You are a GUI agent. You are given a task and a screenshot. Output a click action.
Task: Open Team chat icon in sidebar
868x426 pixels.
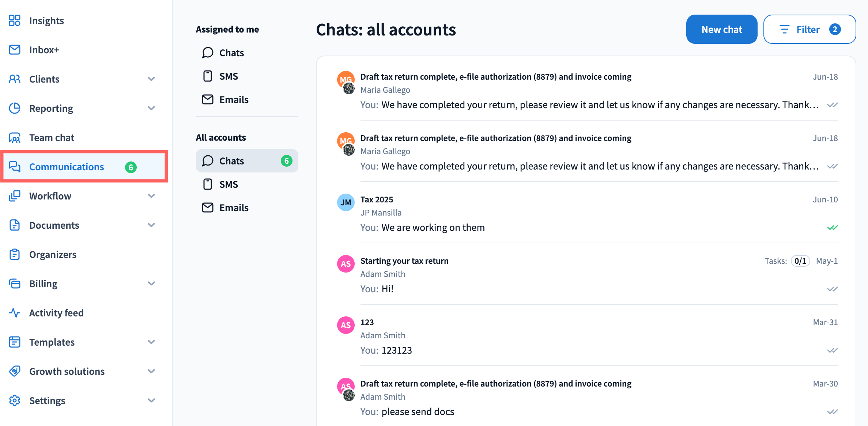pyautogui.click(x=15, y=137)
